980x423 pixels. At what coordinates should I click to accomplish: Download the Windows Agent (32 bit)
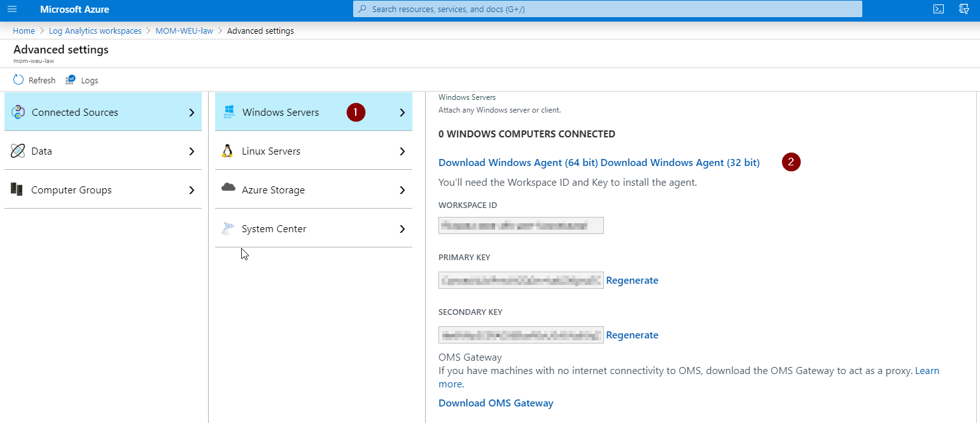coord(680,163)
